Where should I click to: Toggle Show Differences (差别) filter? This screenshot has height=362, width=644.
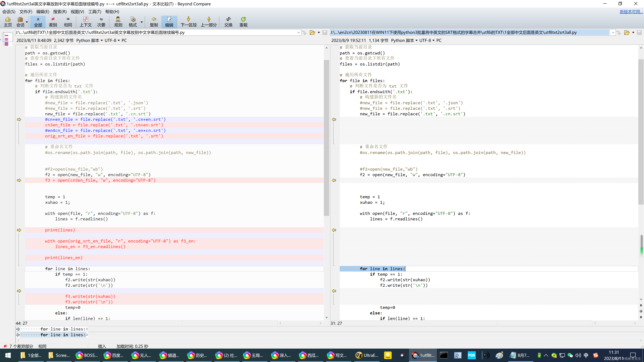[x=53, y=22]
